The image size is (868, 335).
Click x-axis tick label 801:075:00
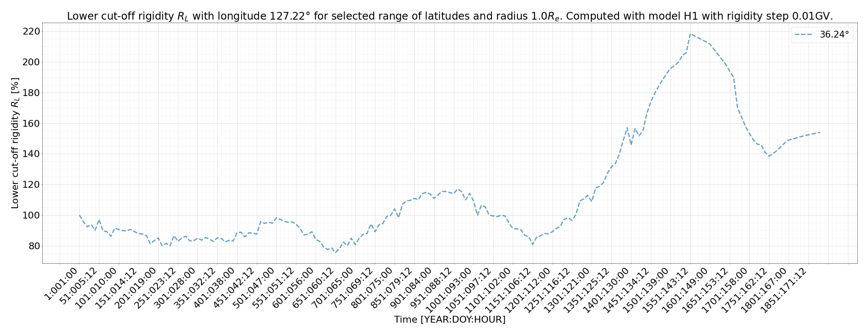pyautogui.click(x=372, y=288)
